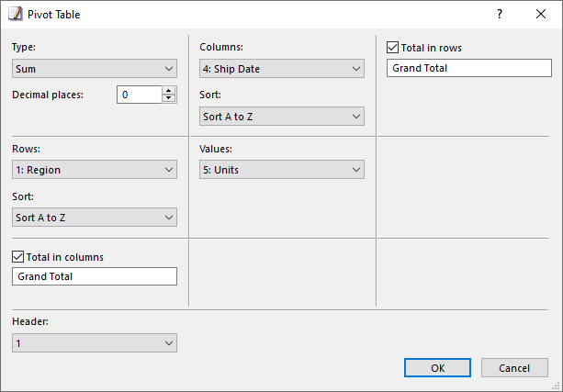
Task: Click the Grand Total field under Total in rows
Action: click(469, 68)
